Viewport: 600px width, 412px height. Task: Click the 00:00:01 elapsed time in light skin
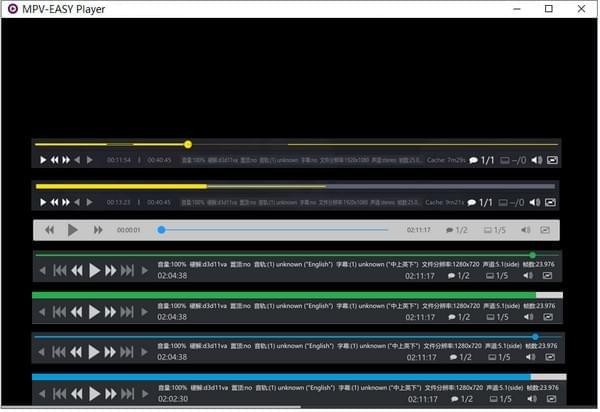tap(129, 230)
